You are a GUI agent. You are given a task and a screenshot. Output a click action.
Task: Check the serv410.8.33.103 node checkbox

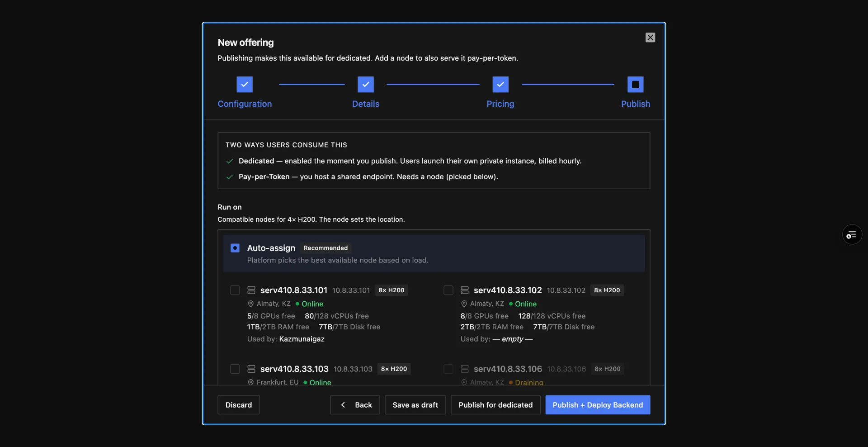pyautogui.click(x=235, y=369)
